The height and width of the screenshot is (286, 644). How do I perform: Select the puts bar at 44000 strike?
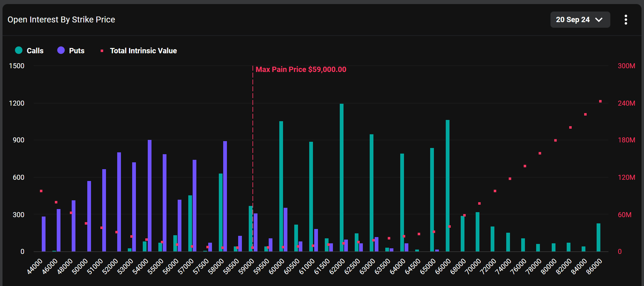tap(44, 234)
